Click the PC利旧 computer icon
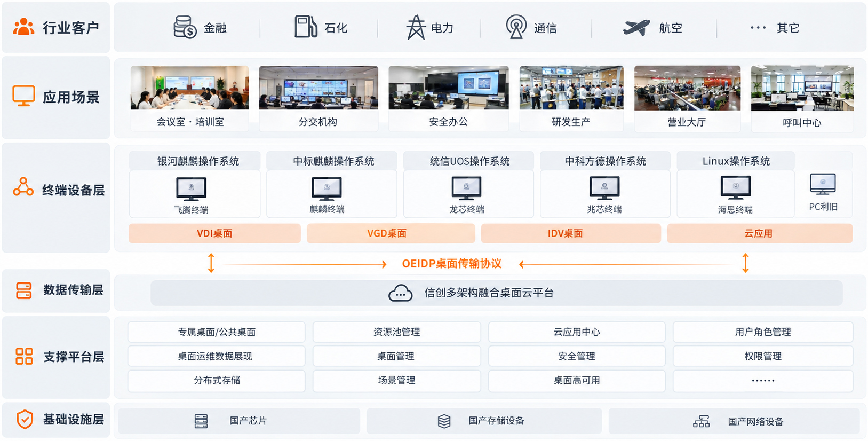Image resolution: width=868 pixels, height=441 pixels. tap(823, 185)
